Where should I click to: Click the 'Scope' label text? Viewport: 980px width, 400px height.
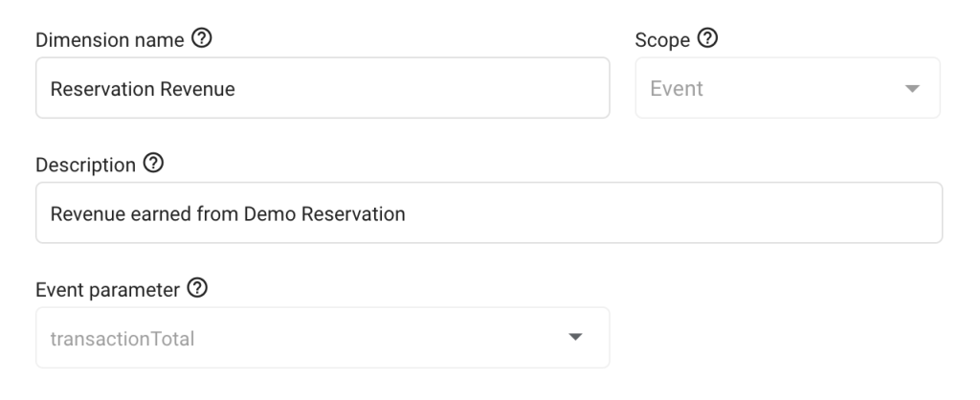coord(664,41)
